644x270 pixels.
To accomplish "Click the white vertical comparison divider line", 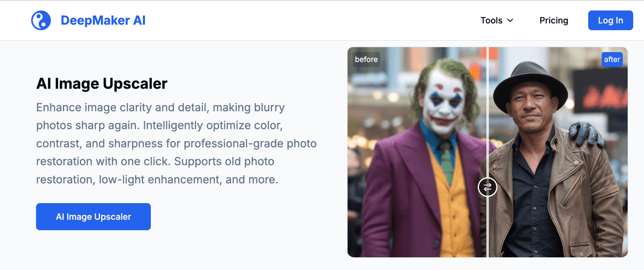I will [x=487, y=118].
